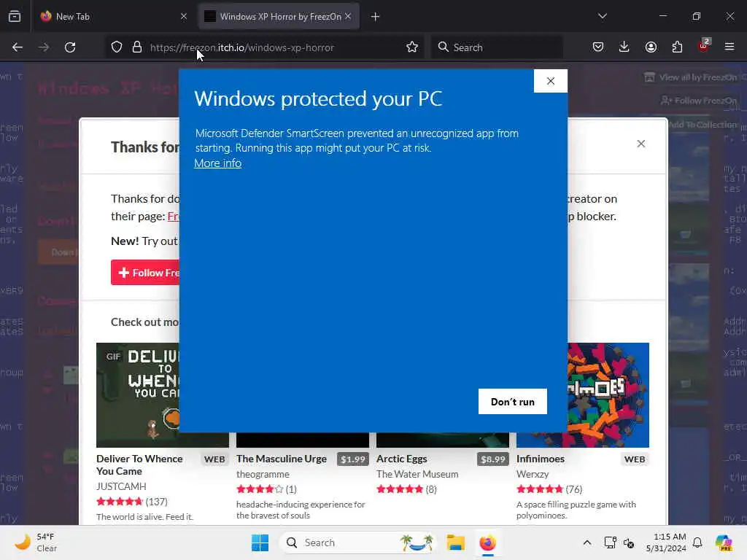Open the Infinimoes game thumbnail
The image size is (747, 560).
click(608, 394)
